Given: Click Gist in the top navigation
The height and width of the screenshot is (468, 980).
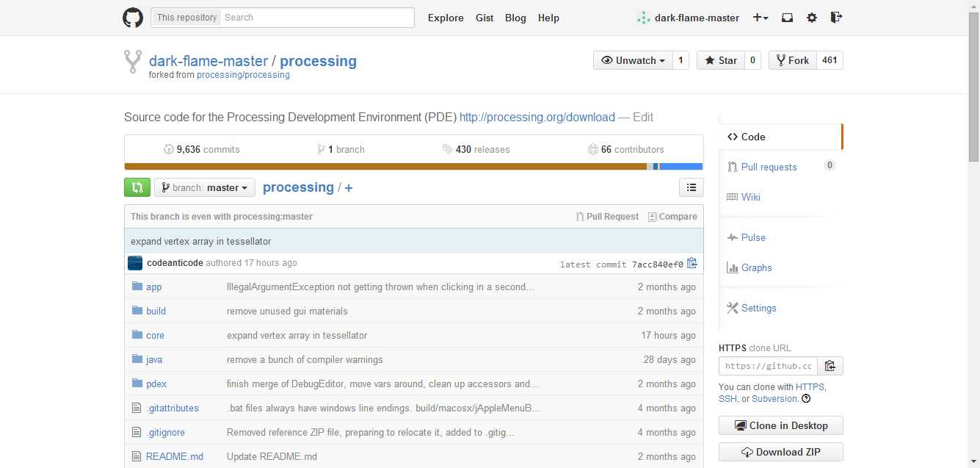Looking at the screenshot, I should point(484,18).
